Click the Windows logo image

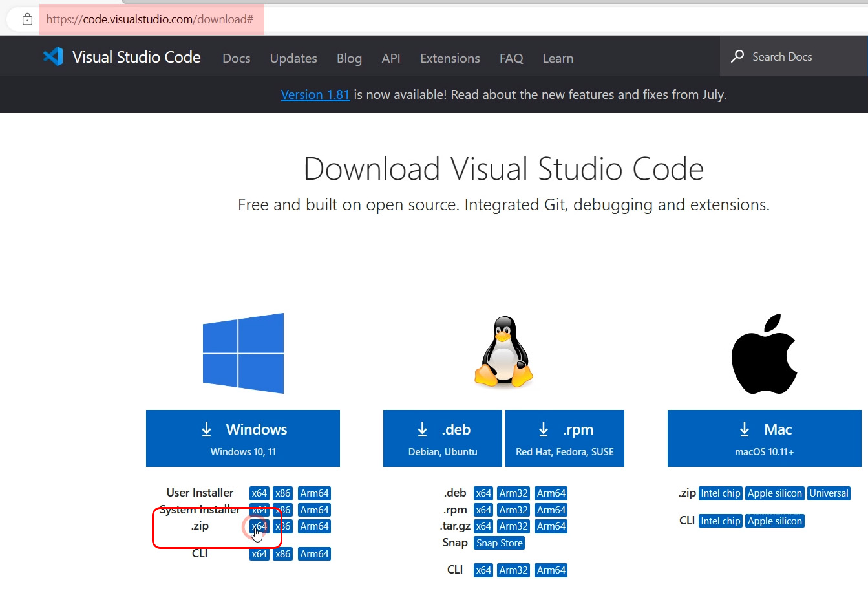pos(243,353)
